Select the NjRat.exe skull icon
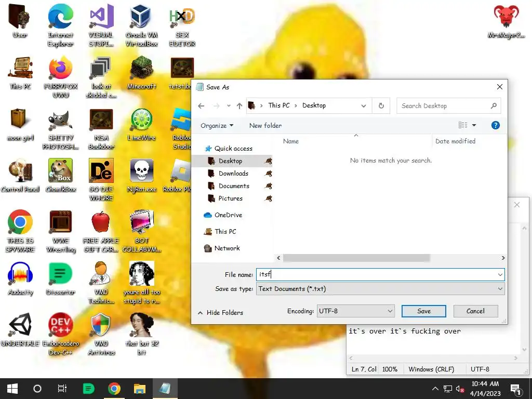Screen dimensions: 532x399 pos(141,176)
